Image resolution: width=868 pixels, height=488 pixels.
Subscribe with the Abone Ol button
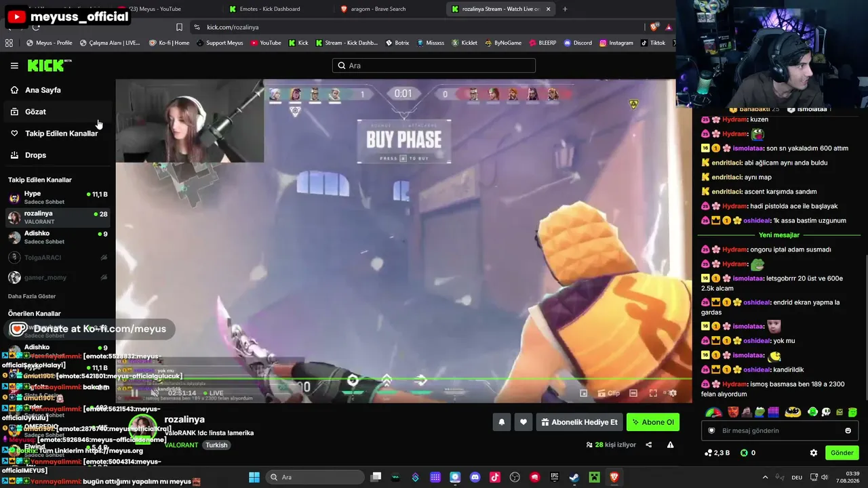click(x=653, y=422)
